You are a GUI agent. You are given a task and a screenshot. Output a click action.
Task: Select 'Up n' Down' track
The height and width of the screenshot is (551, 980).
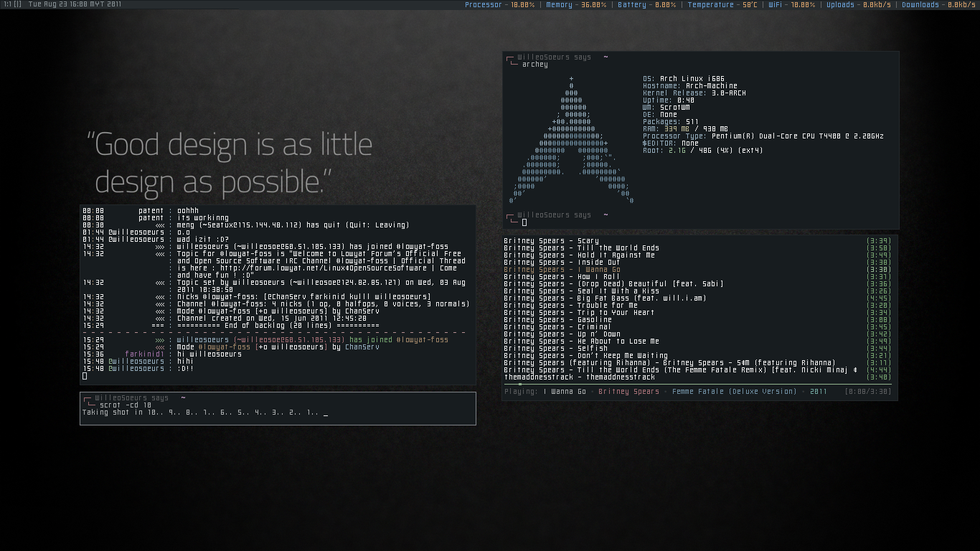click(697, 334)
